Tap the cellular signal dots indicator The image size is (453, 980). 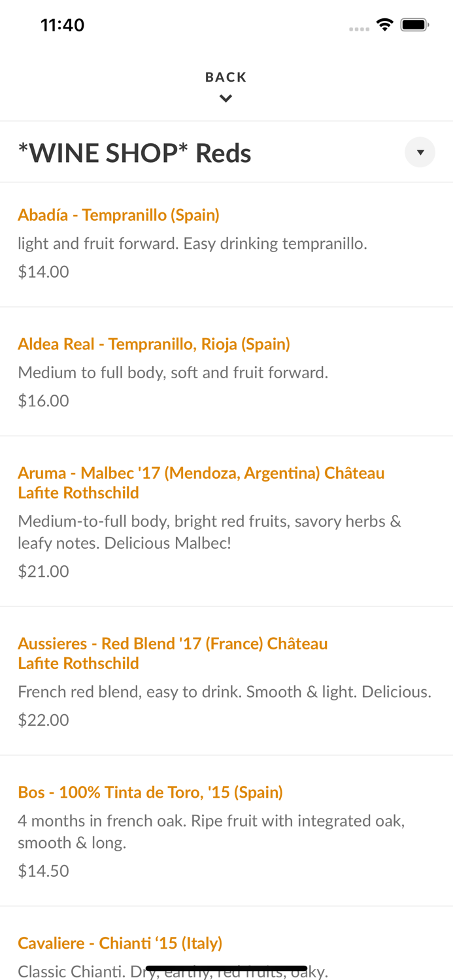tap(359, 28)
